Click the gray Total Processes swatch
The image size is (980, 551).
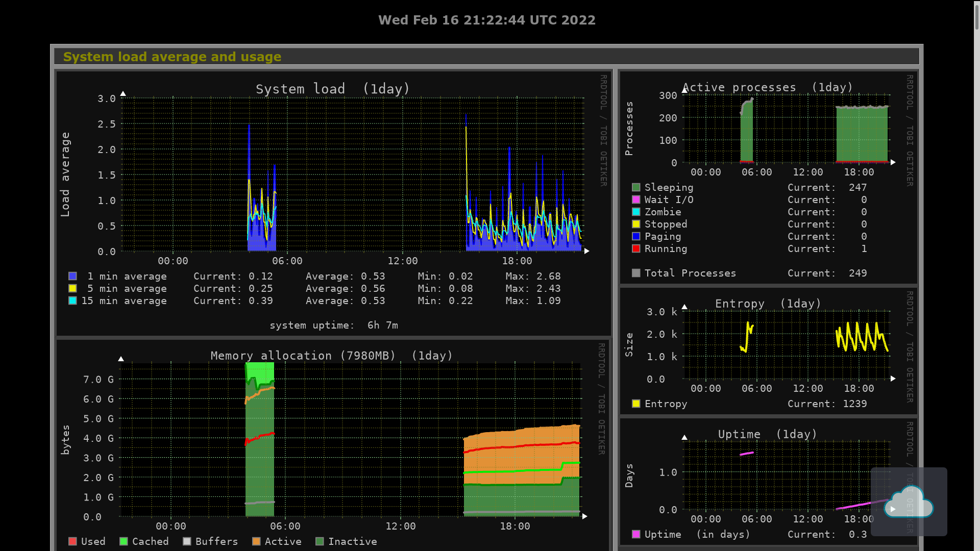click(636, 273)
